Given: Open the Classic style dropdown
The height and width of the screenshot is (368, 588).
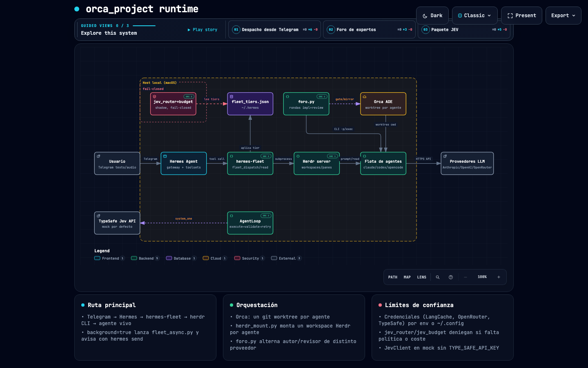Looking at the screenshot, I should [x=475, y=16].
